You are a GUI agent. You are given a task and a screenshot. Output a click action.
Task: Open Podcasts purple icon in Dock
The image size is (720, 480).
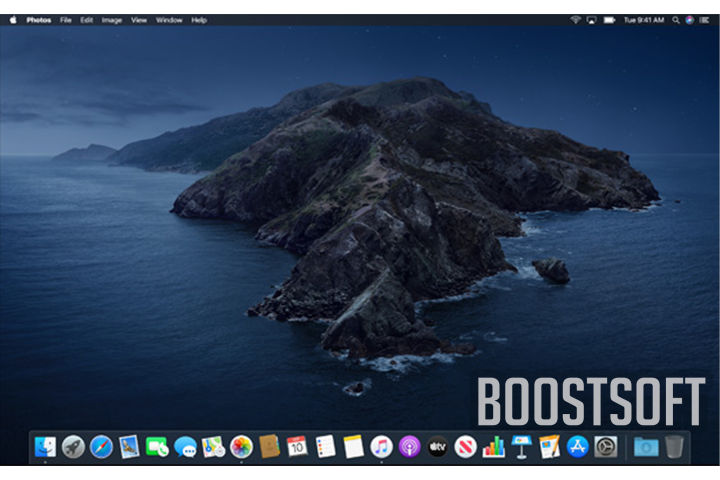pos(409,446)
